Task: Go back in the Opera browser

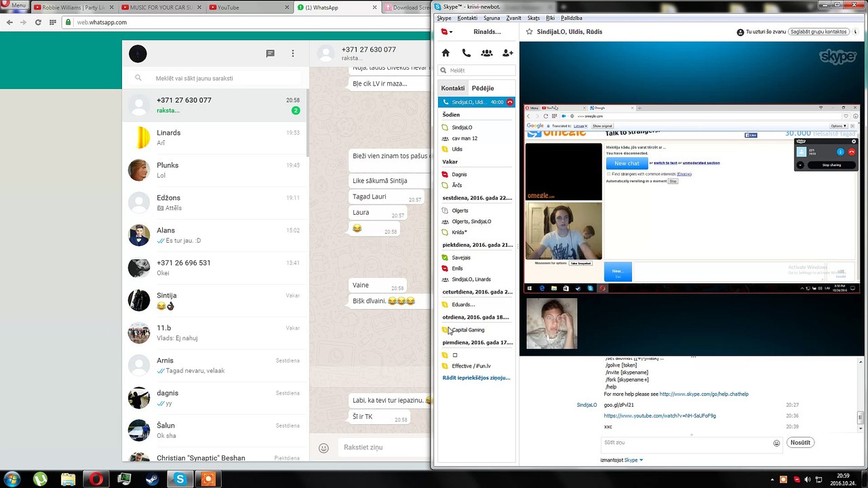Action: tap(9, 22)
